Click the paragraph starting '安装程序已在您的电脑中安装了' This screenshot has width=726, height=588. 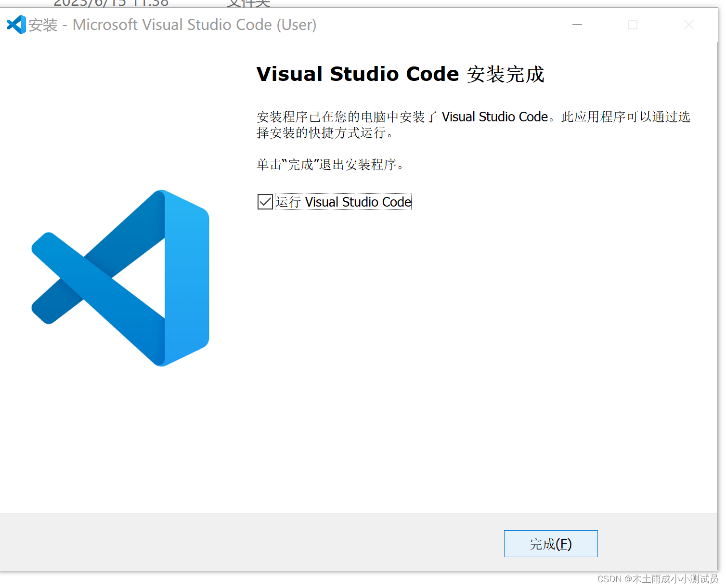point(473,124)
